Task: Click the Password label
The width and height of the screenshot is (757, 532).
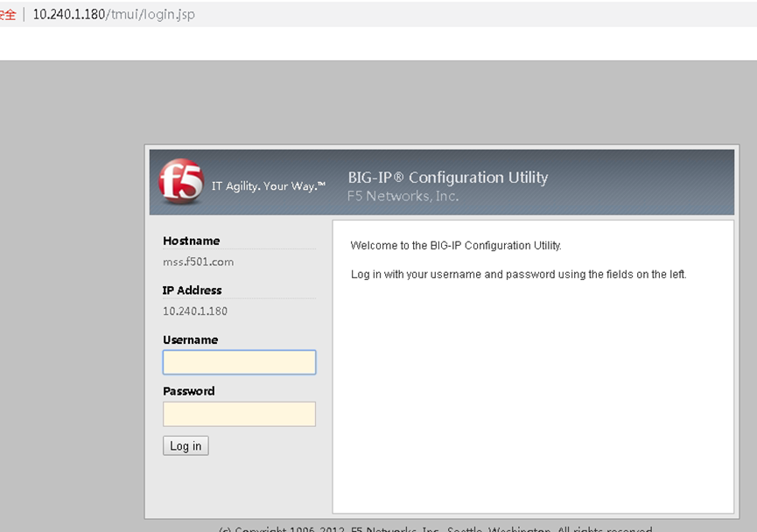Action: (189, 391)
